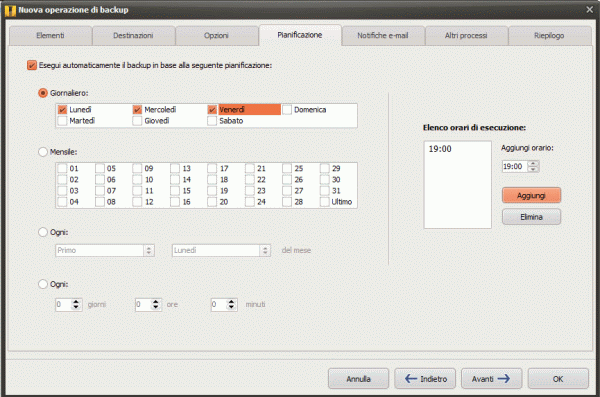Select the Mensile radio button
Image resolution: width=600 pixels, height=397 pixels.
tap(43, 152)
